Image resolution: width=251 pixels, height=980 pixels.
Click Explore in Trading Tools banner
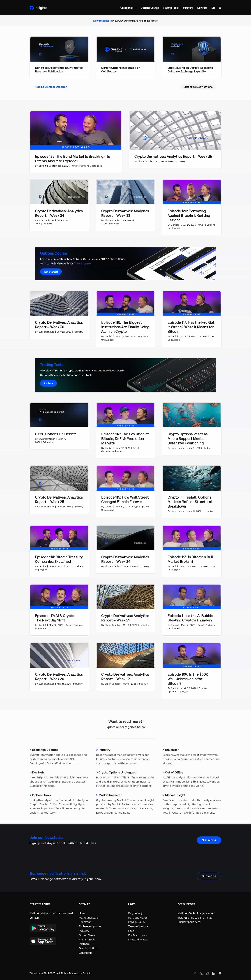point(48,383)
